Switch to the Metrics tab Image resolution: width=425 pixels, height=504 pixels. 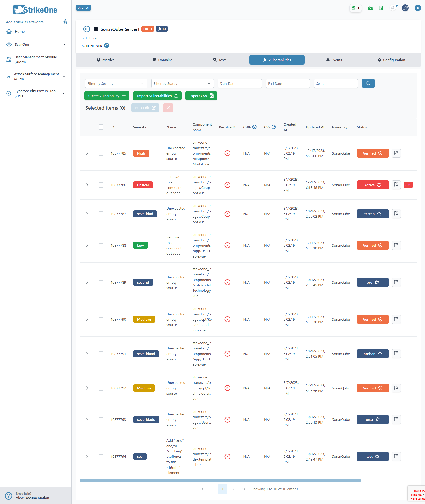coord(105,60)
